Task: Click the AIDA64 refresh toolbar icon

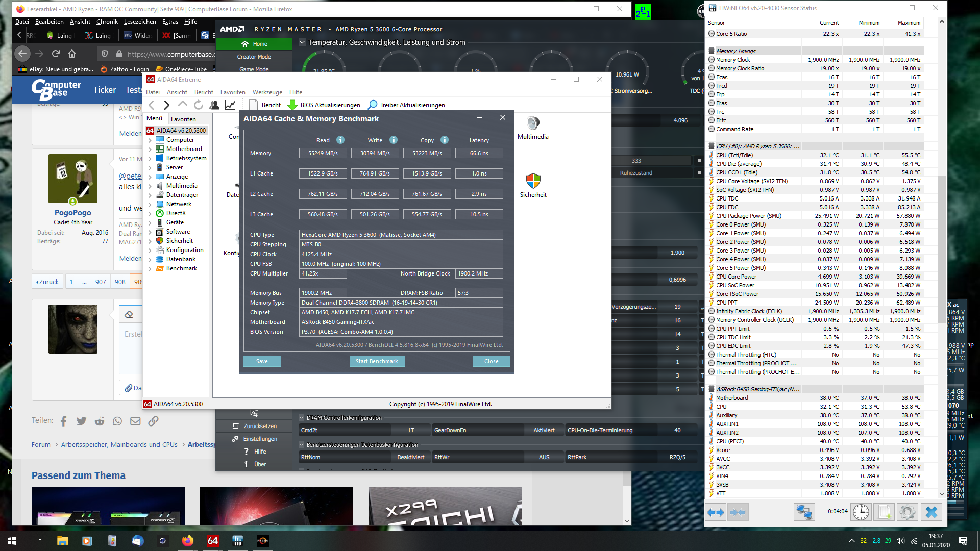Action: tap(199, 105)
